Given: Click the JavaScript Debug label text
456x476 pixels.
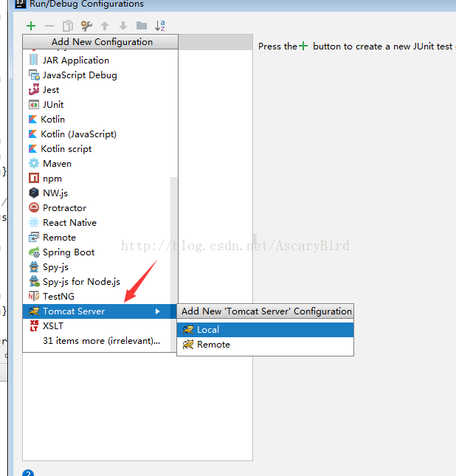Looking at the screenshot, I should click(x=80, y=75).
